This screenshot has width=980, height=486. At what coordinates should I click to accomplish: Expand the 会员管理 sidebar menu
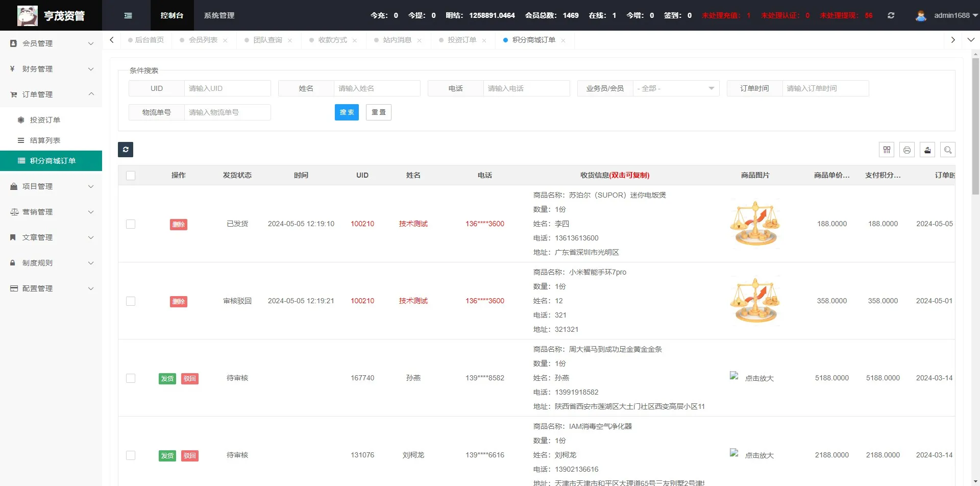coord(51,43)
